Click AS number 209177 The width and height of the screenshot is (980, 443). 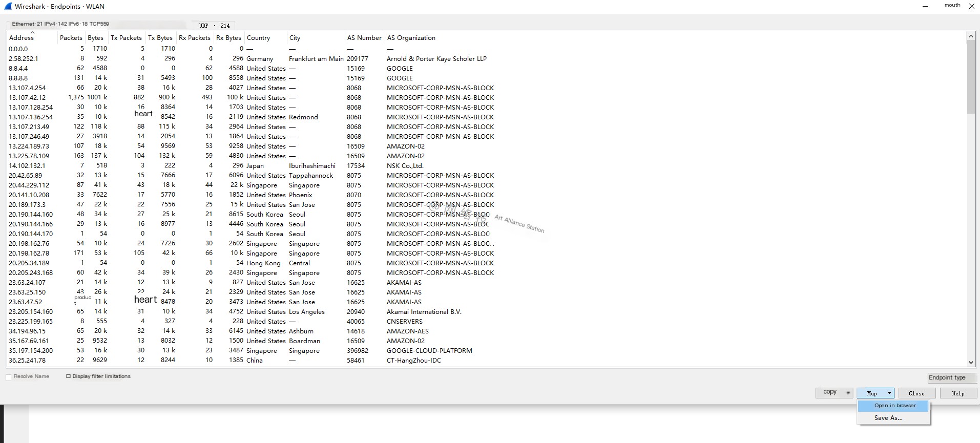point(358,58)
